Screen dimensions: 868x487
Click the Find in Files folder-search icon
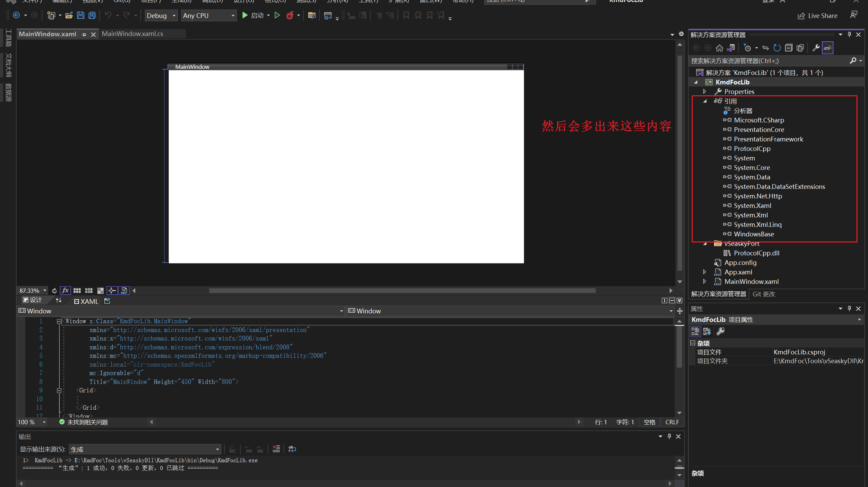click(312, 15)
